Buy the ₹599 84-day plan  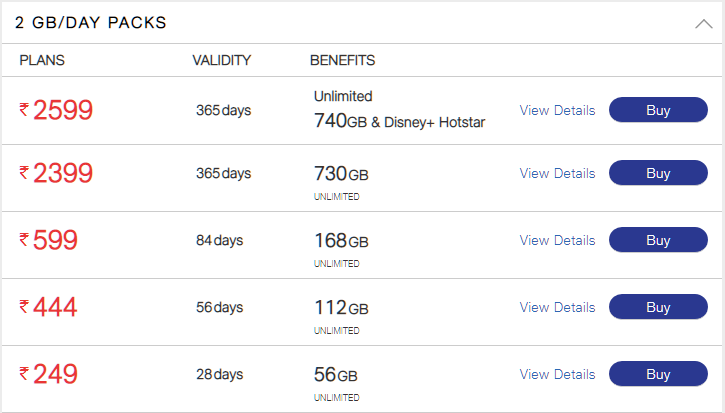click(x=658, y=240)
